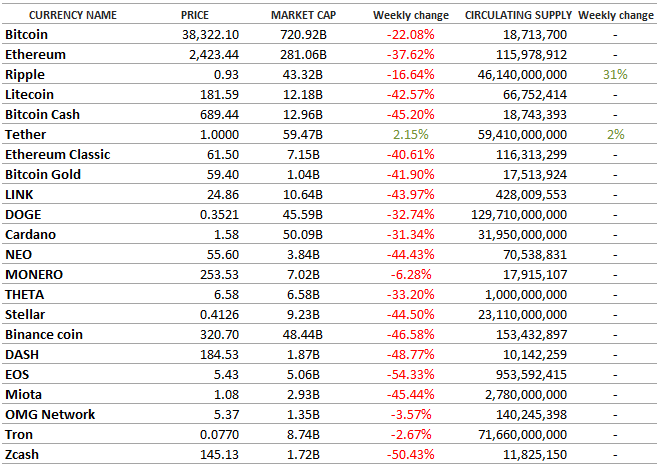Select the MONERO currency name
The width and height of the screenshot is (664, 466).
pos(34,275)
